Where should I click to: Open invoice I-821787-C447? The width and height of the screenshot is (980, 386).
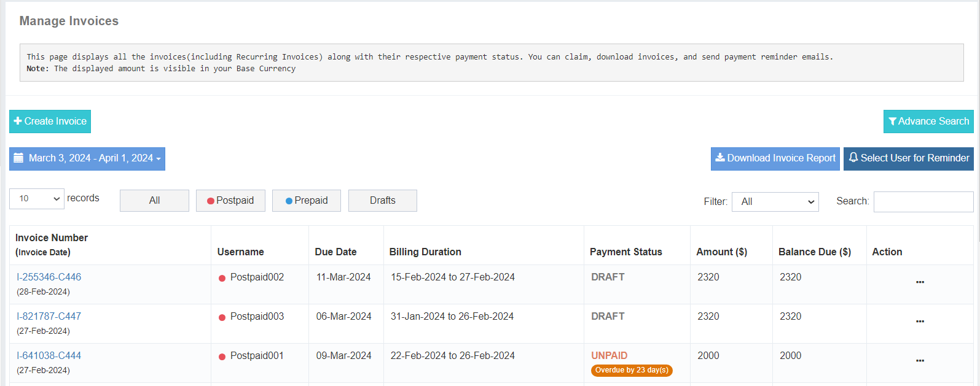pyautogui.click(x=49, y=316)
